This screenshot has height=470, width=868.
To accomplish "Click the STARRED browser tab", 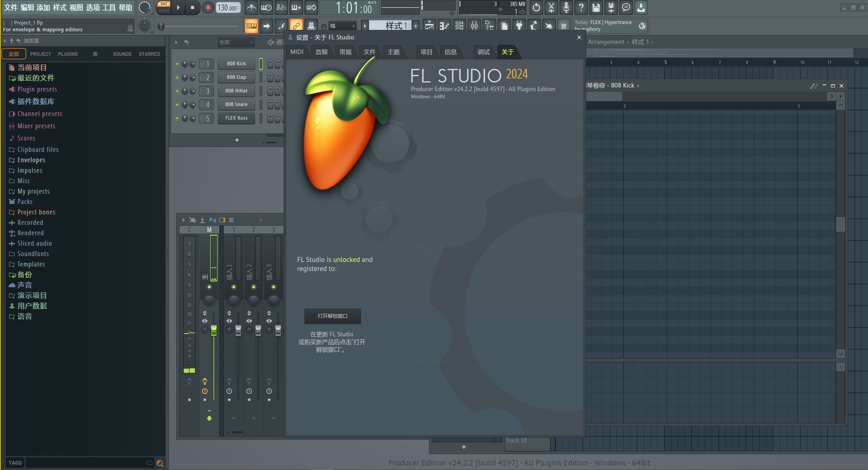I will pyautogui.click(x=149, y=54).
